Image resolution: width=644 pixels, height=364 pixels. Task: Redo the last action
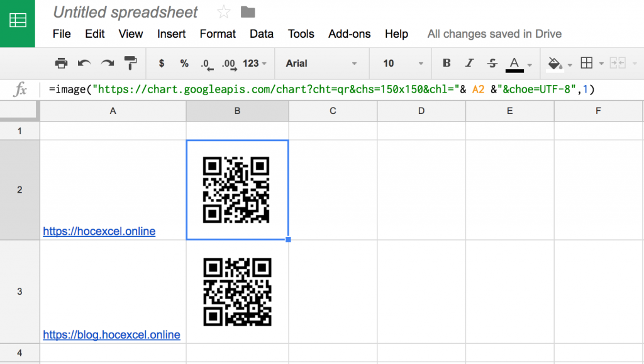coord(108,64)
